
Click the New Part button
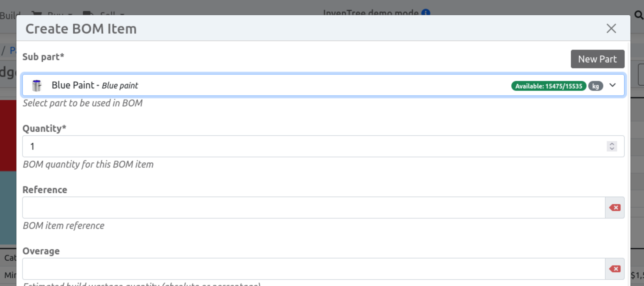point(598,59)
